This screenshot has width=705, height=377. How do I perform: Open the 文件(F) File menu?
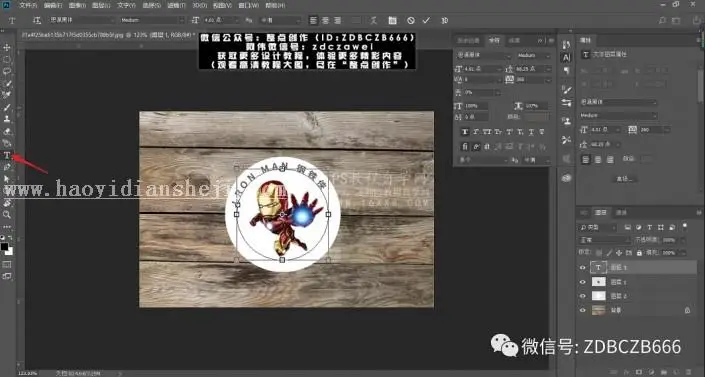pyautogui.click(x=28, y=5)
